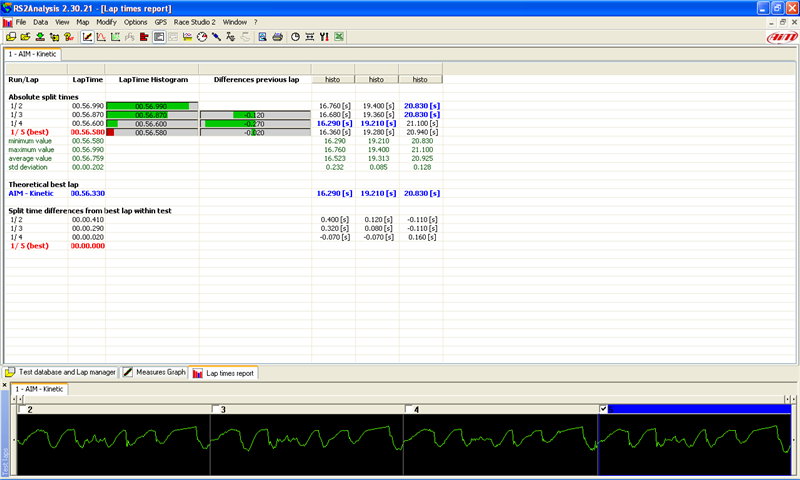Image resolution: width=800 pixels, height=480 pixels.
Task: Click the 00.56.990 lap time histogram bar
Action: [152, 106]
